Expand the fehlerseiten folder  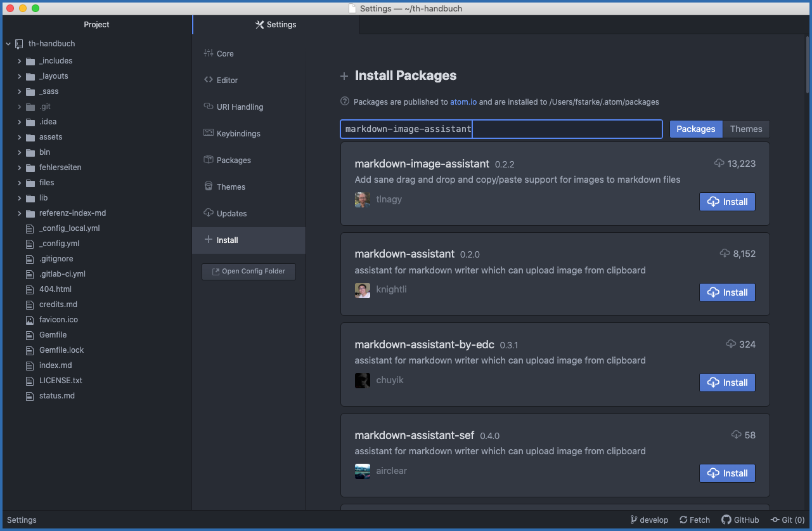click(x=20, y=167)
